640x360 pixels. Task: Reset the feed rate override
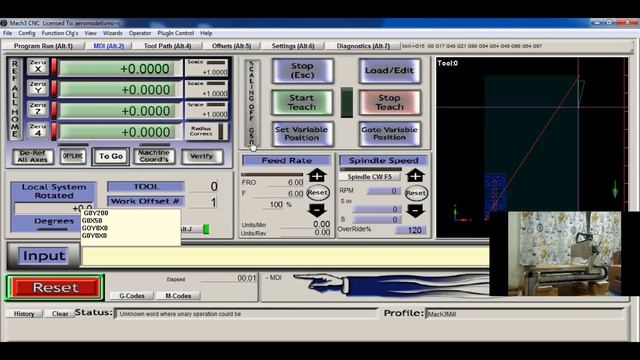pyautogui.click(x=318, y=193)
